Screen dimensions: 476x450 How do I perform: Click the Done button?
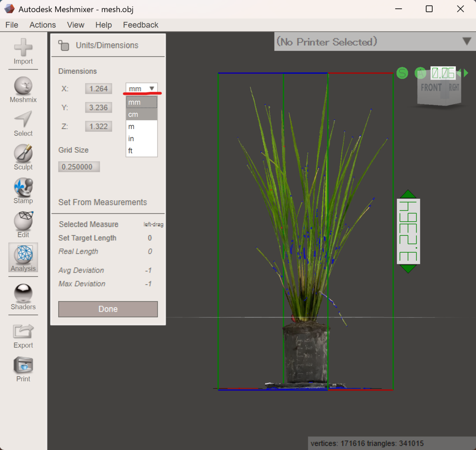(x=108, y=309)
